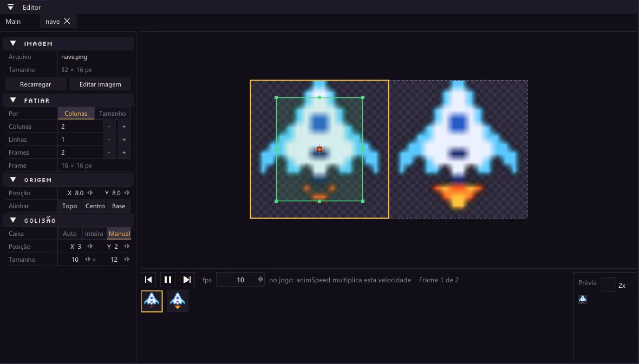Increase Colunas with plus button
The height and width of the screenshot is (364, 639).
(x=124, y=127)
